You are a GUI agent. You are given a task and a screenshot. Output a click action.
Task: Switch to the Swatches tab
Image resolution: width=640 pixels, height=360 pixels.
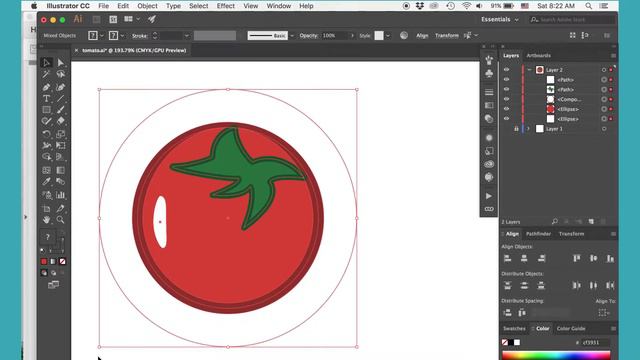pyautogui.click(x=514, y=329)
